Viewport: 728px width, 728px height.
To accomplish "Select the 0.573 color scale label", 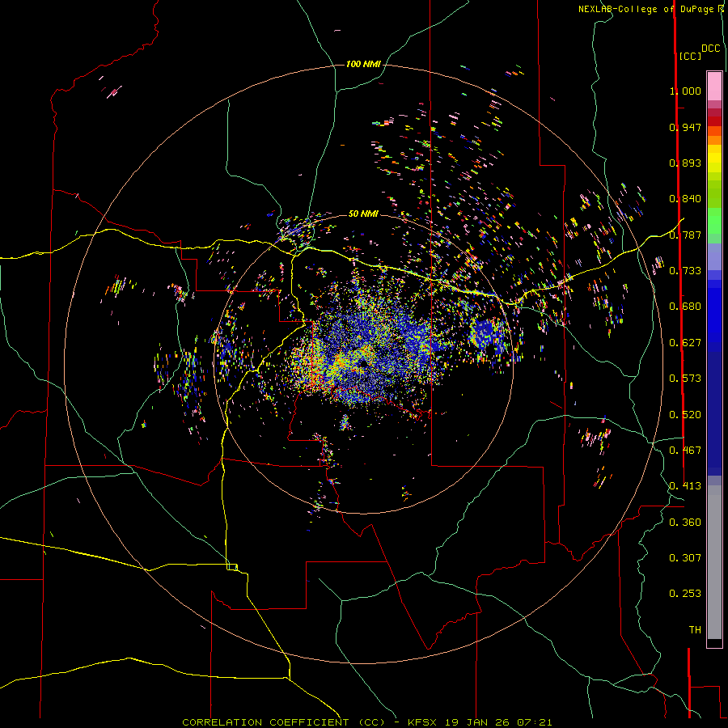I will [x=685, y=379].
